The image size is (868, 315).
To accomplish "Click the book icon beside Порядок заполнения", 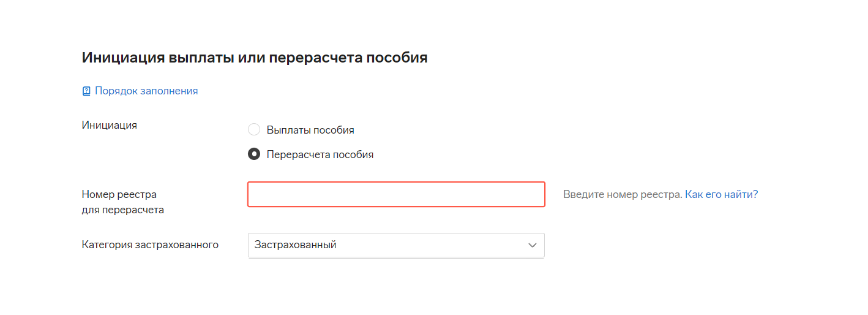I will pyautogui.click(x=86, y=91).
